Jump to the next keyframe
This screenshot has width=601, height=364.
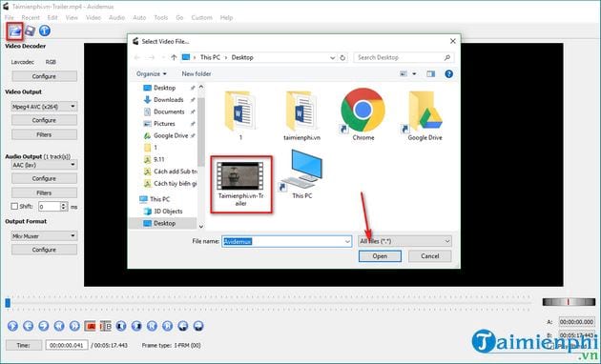click(x=74, y=326)
